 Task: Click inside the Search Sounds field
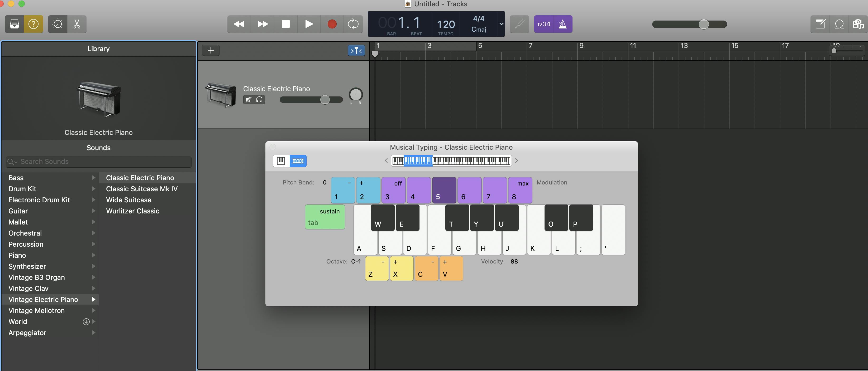click(x=98, y=162)
